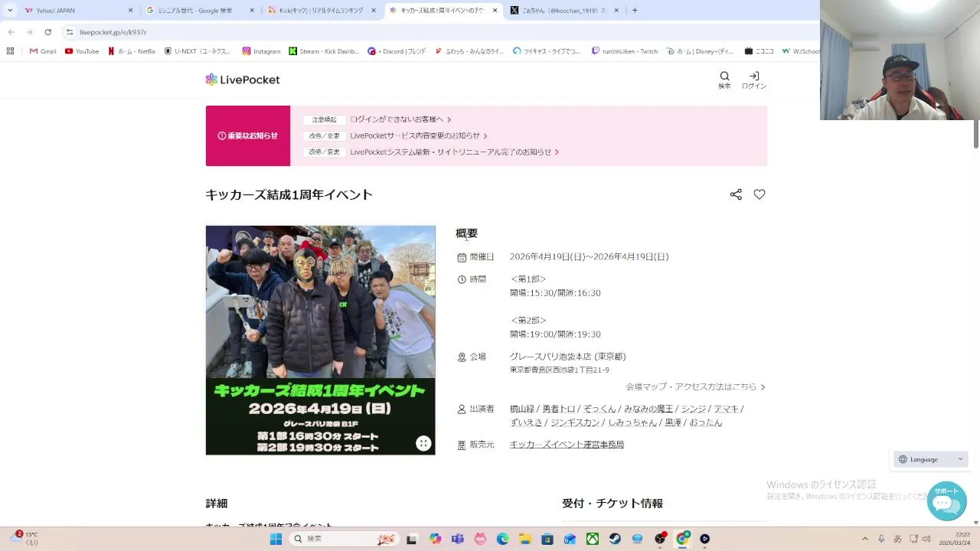This screenshot has width=980, height=551.
Task: Open the U-NEXT bookmark
Action: pos(198,51)
